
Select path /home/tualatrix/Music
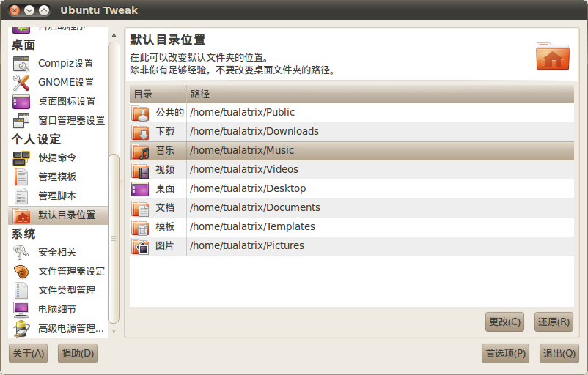pos(242,151)
